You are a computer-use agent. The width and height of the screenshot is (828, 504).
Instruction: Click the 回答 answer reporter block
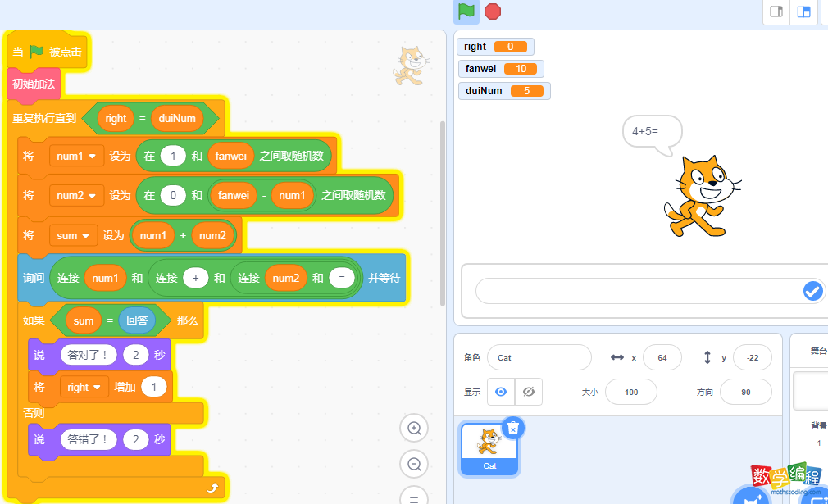tap(137, 320)
